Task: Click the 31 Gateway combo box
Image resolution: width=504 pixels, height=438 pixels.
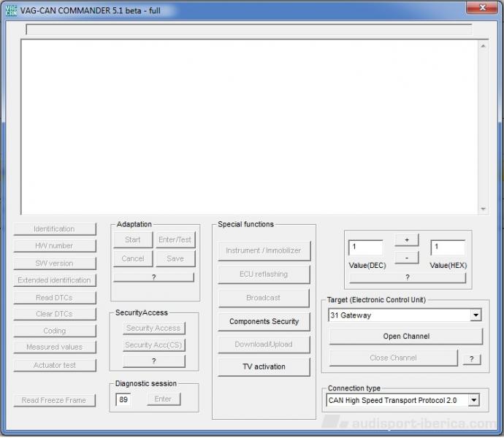Action: click(405, 315)
